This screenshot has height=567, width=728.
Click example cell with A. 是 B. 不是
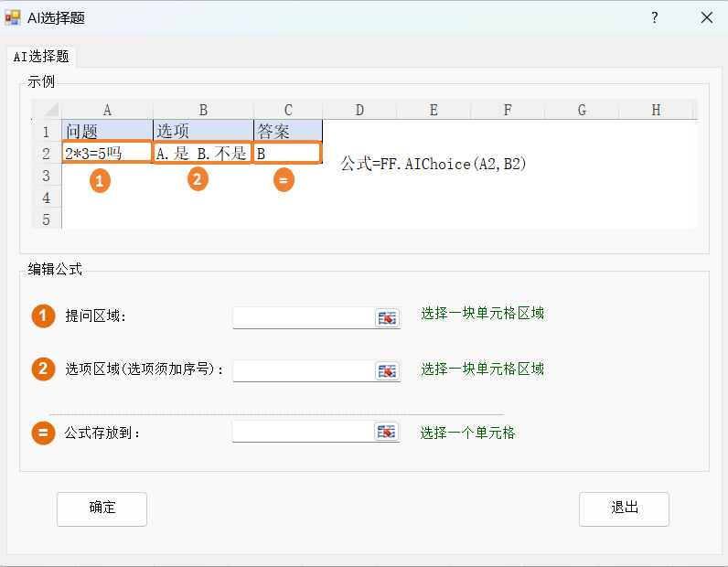tap(202, 153)
